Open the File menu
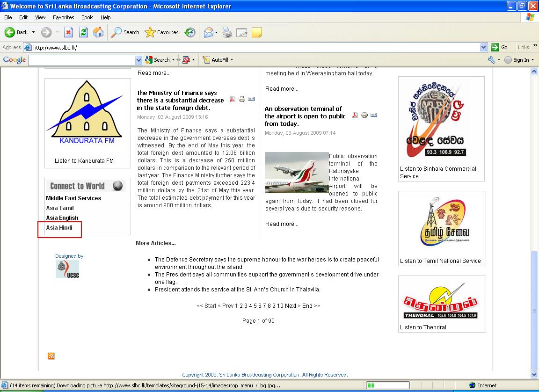Screen dimensions: 539x392 point(8,17)
